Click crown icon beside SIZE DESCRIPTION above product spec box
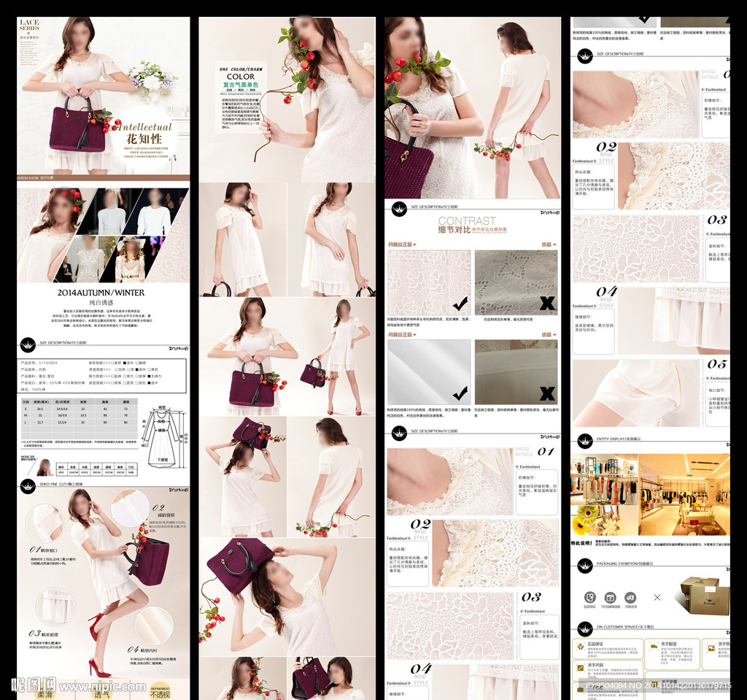The image size is (747, 700). [28, 345]
